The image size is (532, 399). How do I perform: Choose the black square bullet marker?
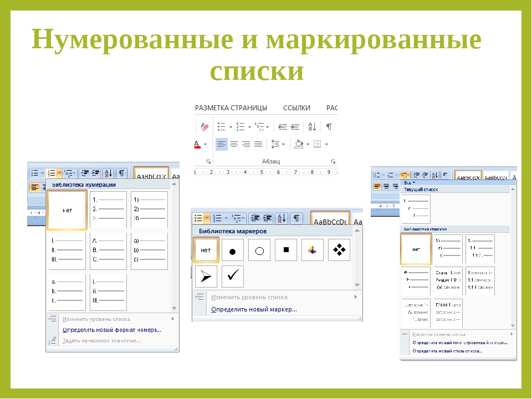(x=286, y=250)
